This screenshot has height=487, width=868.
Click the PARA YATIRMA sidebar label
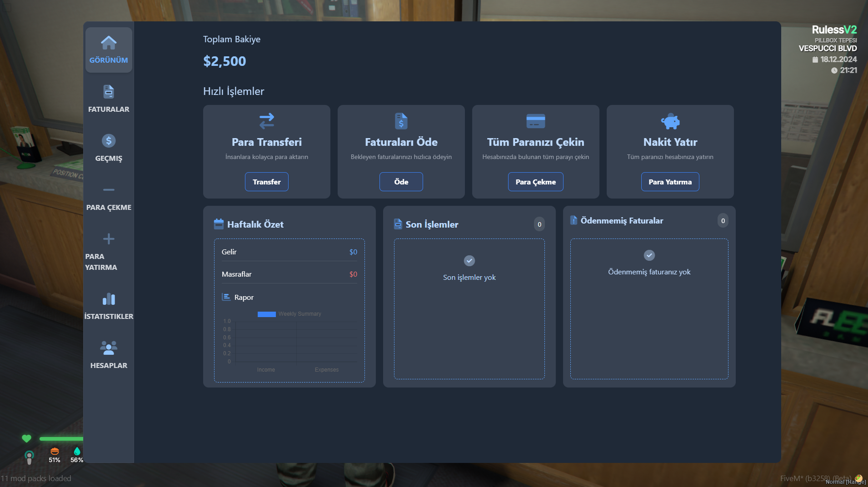coord(101,262)
